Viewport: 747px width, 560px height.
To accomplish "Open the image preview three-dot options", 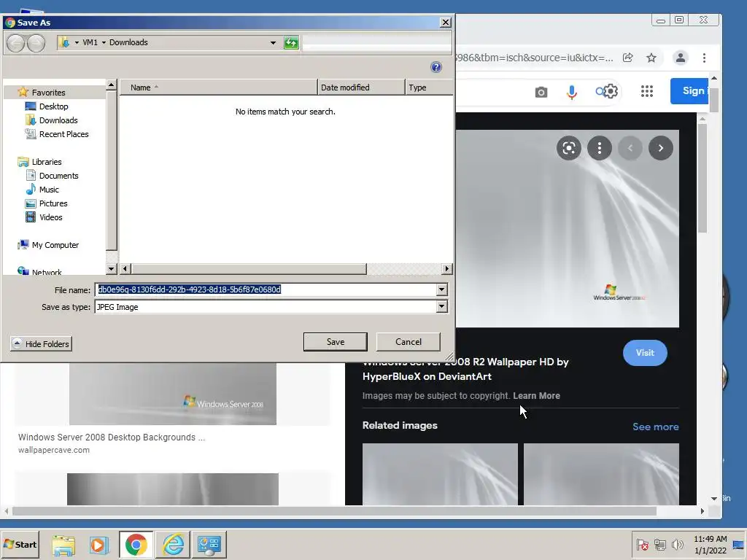I will [600, 148].
